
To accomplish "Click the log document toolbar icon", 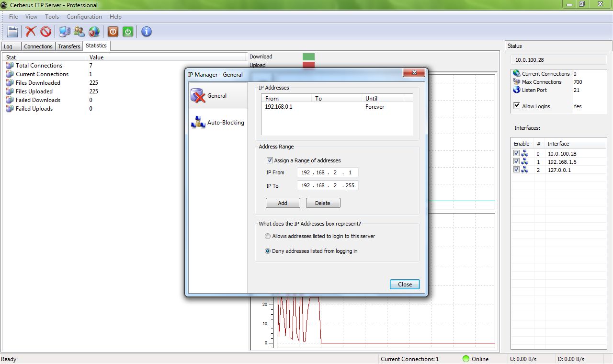I will tap(12, 32).
